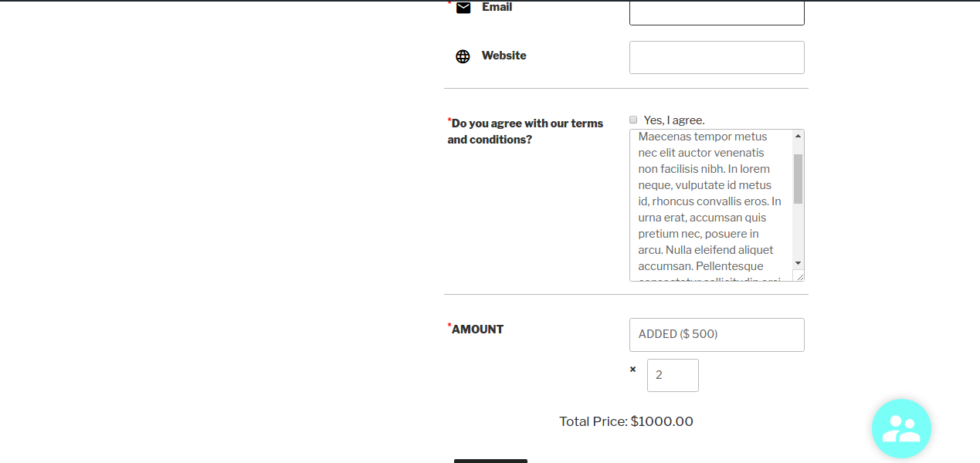Click inside the empty Email input box

click(x=717, y=12)
